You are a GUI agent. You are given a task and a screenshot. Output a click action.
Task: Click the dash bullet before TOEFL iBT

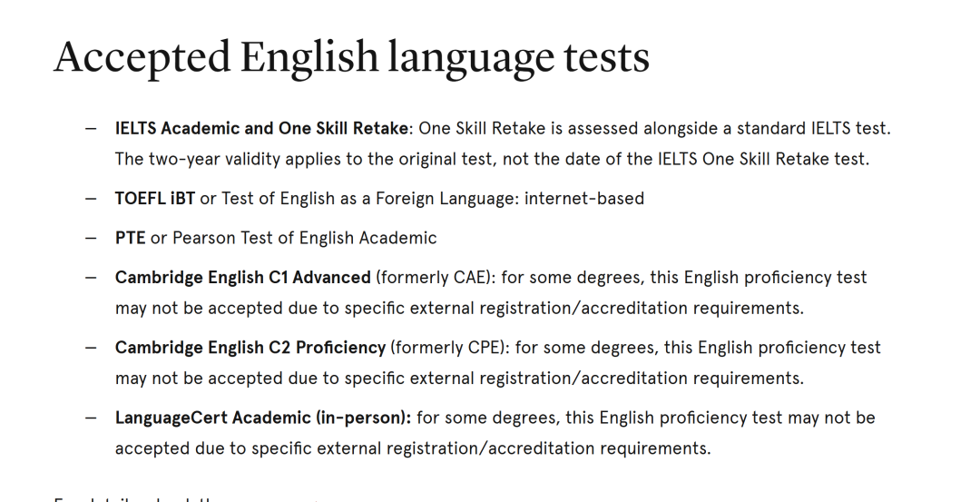(x=92, y=198)
